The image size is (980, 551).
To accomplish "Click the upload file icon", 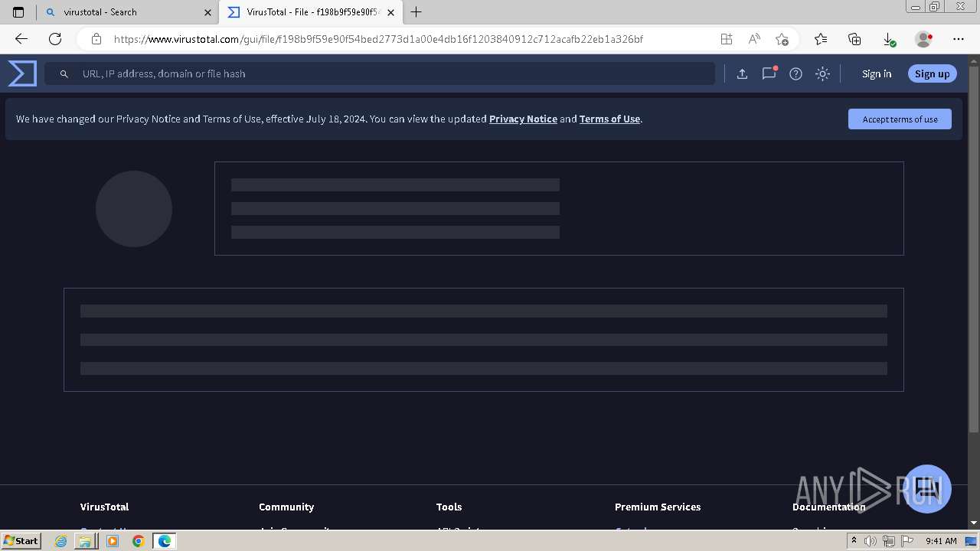I will 742,74.
